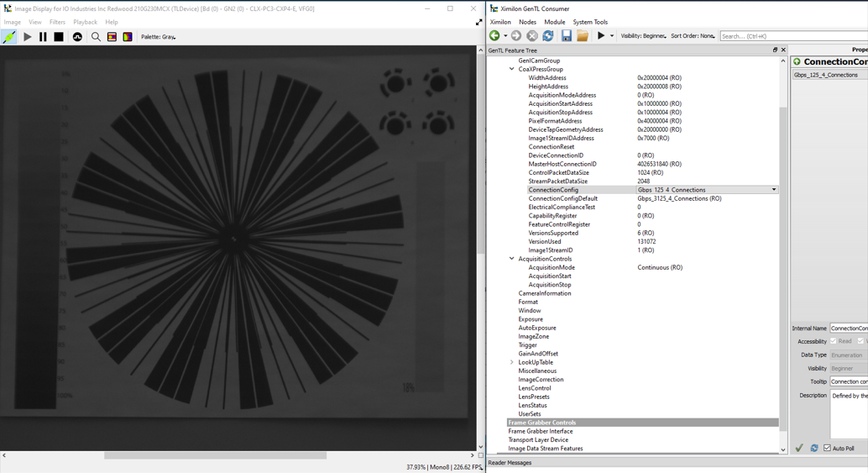Image resolution: width=868 pixels, height=473 pixels.
Task: Start playback in the Image Display toolbar
Action: tap(27, 37)
